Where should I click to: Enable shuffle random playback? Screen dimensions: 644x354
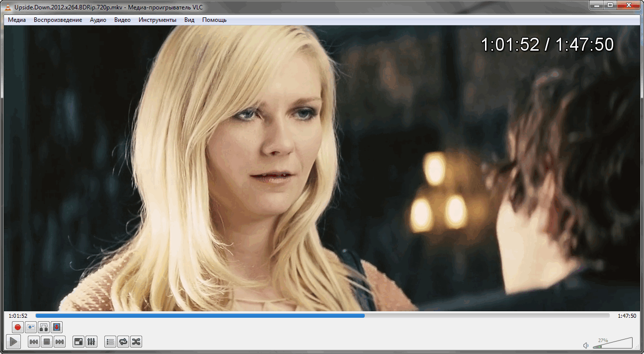pos(136,342)
